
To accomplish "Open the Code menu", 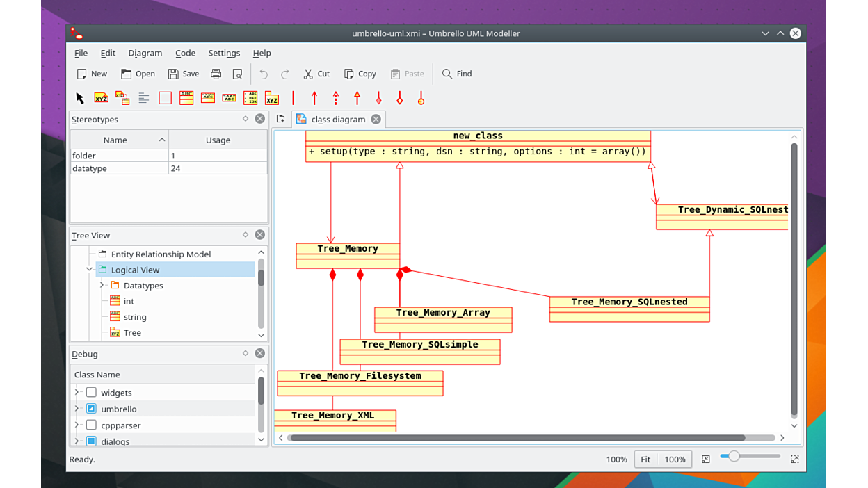I will 185,53.
